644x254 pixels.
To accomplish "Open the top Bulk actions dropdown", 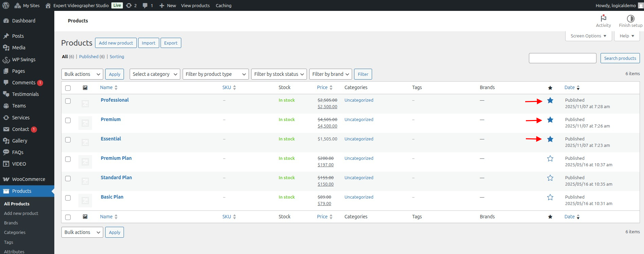I will tap(82, 74).
